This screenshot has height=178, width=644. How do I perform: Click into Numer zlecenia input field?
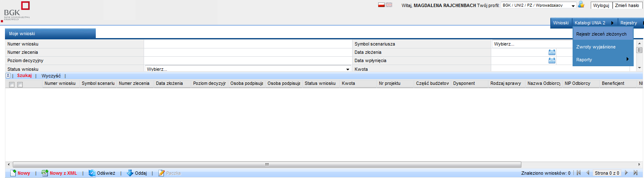tap(248, 52)
